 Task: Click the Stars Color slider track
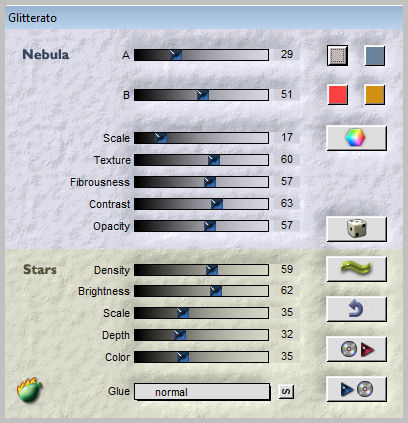tap(201, 357)
